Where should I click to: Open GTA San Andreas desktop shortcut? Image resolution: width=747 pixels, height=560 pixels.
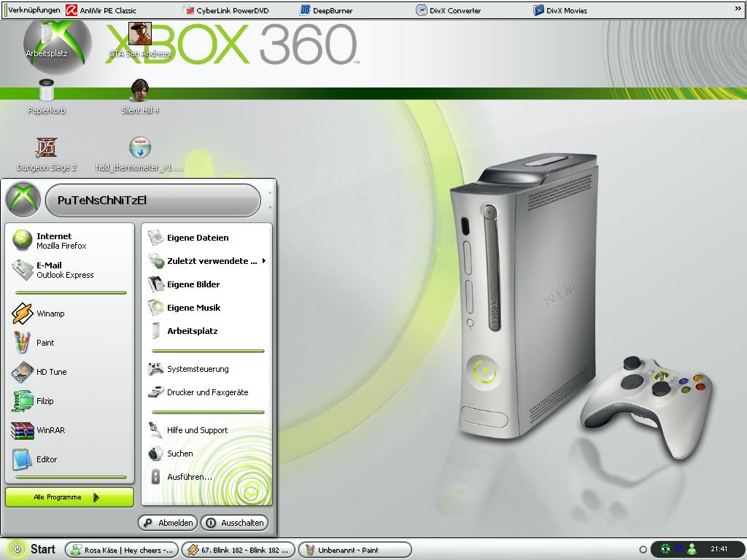click(139, 41)
